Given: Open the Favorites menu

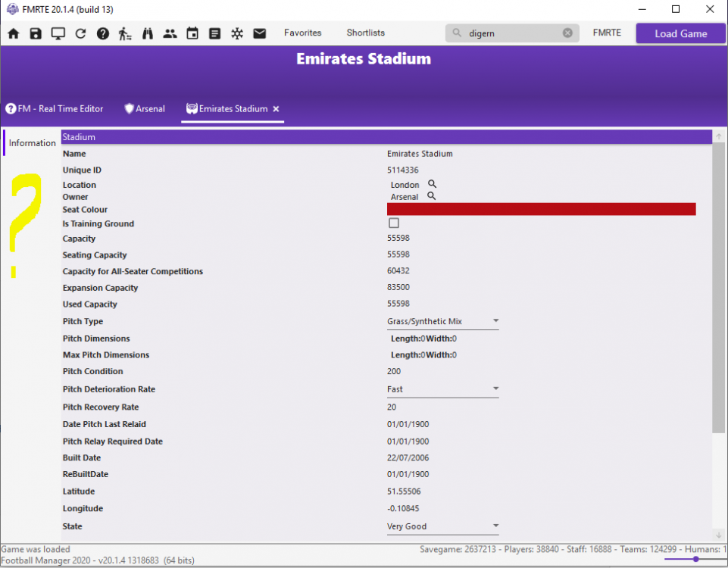Looking at the screenshot, I should point(303,33).
